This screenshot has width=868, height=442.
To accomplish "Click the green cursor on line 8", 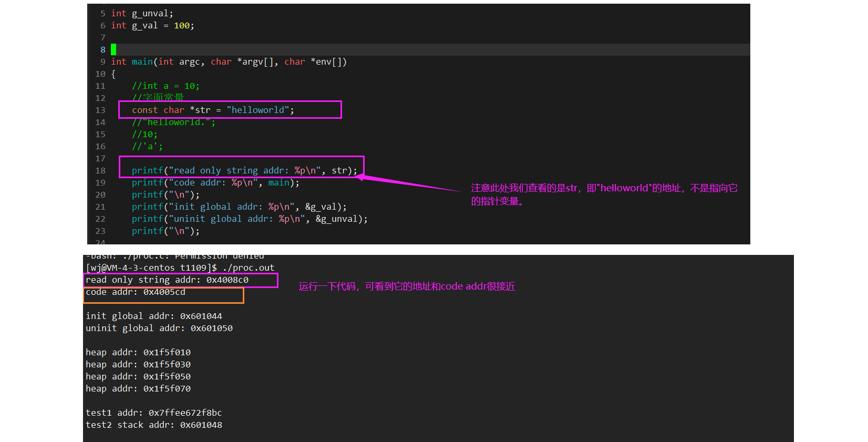I will 113,50.
